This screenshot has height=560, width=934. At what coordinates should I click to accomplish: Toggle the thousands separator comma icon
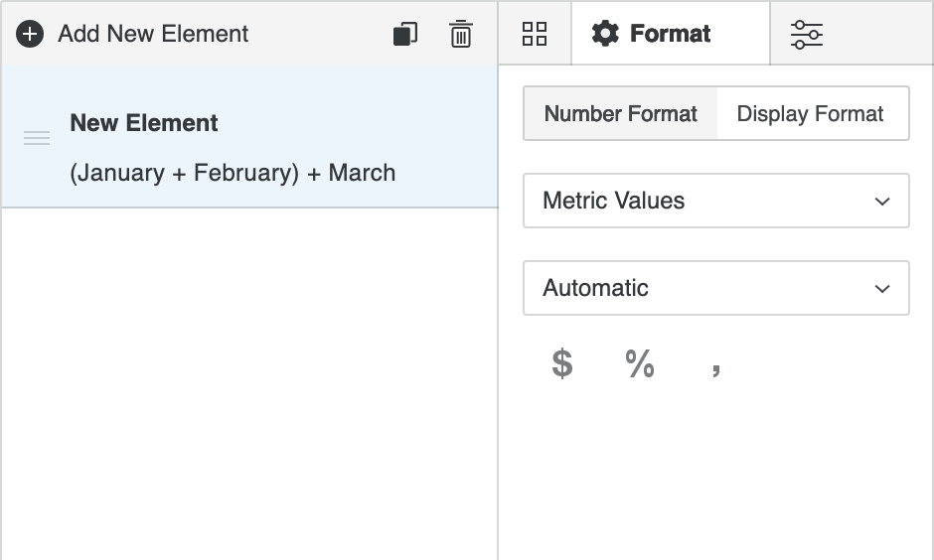pos(716,367)
